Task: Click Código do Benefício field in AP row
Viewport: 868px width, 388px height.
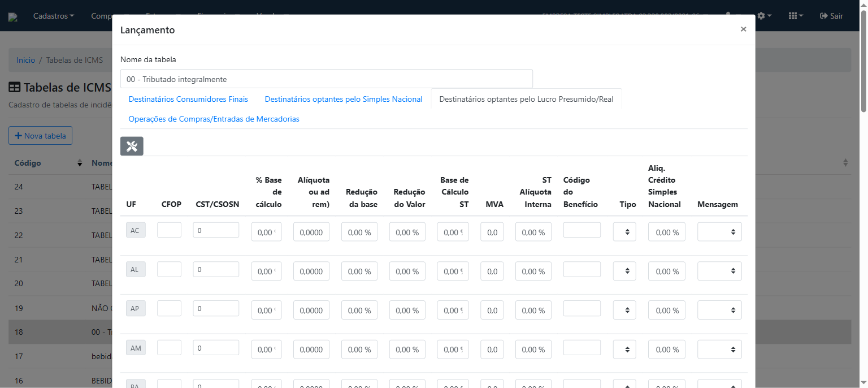Action: click(x=582, y=308)
